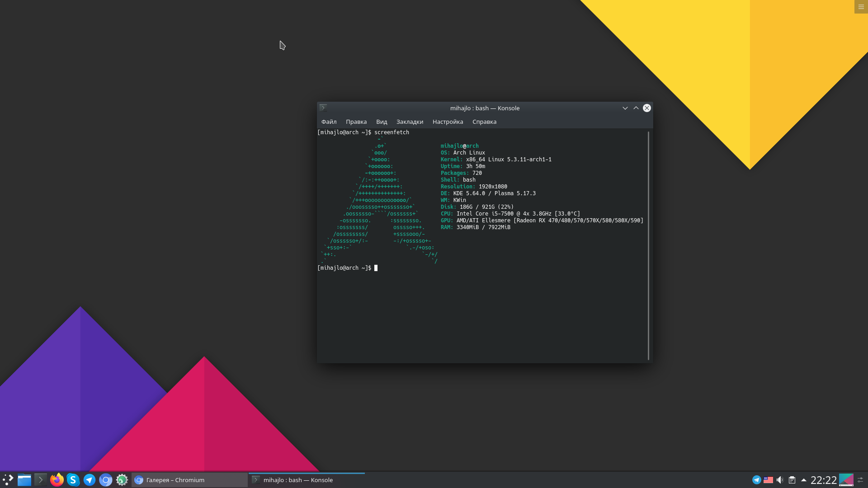Click the 'screenfetch' command text
This screenshot has height=488, width=868.
392,132
